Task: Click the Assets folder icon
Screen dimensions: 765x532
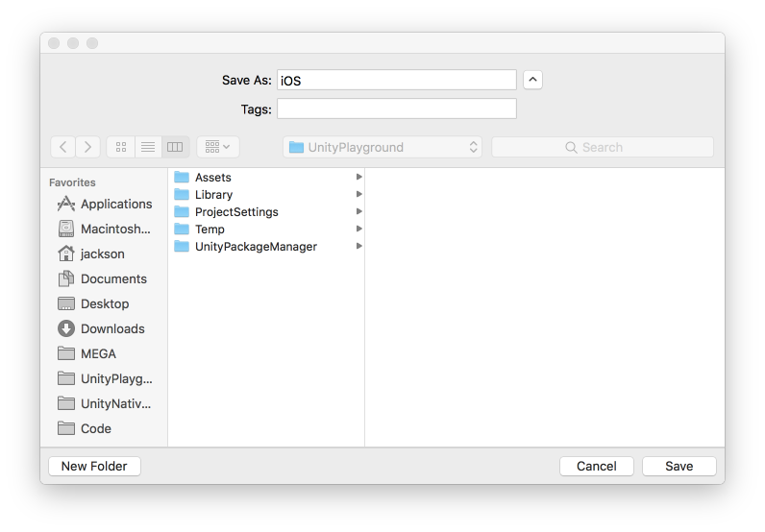Action: point(182,177)
